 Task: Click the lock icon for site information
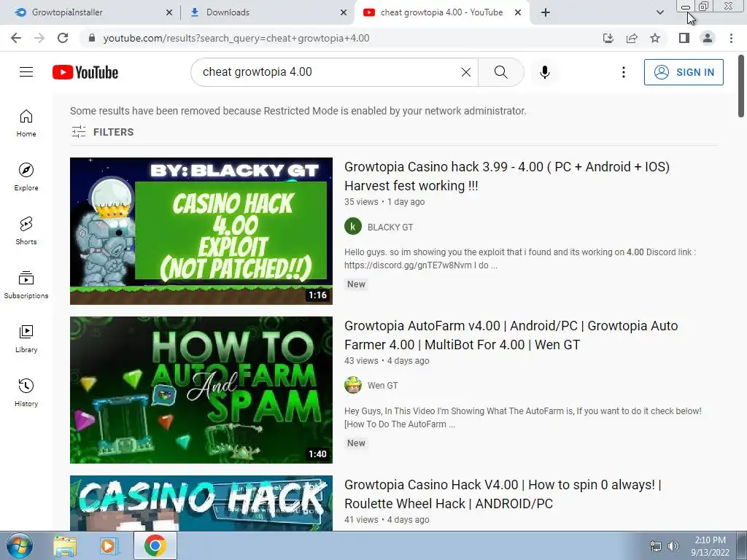[x=92, y=38]
